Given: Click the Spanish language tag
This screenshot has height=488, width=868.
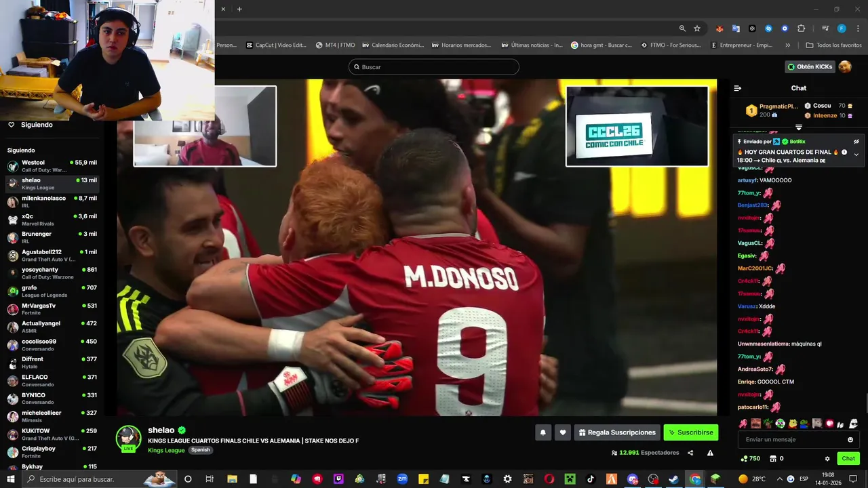Looking at the screenshot, I should 200,450.
